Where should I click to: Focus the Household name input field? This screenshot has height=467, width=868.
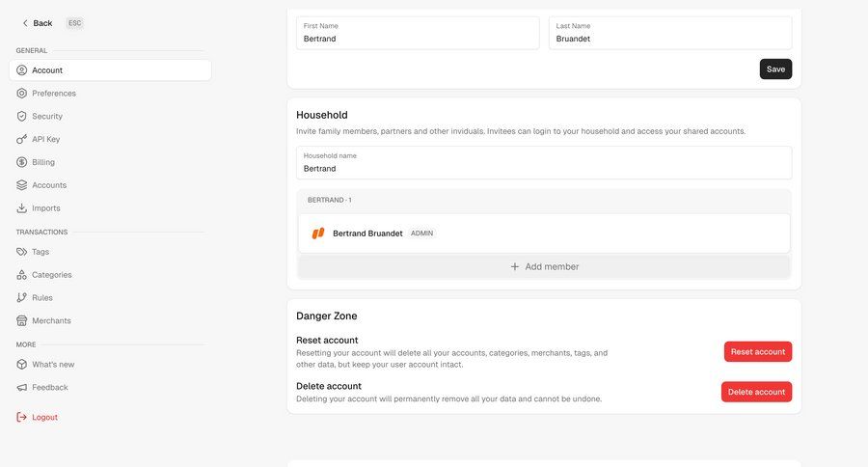[544, 163]
